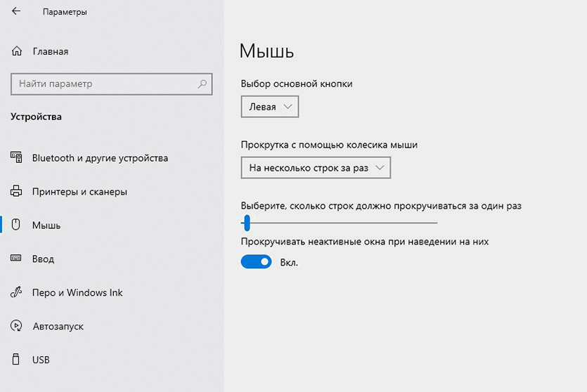Viewport: 587px width, 392px height.
Task: Click the keyboard icon next to Ввод
Action: [x=17, y=259]
